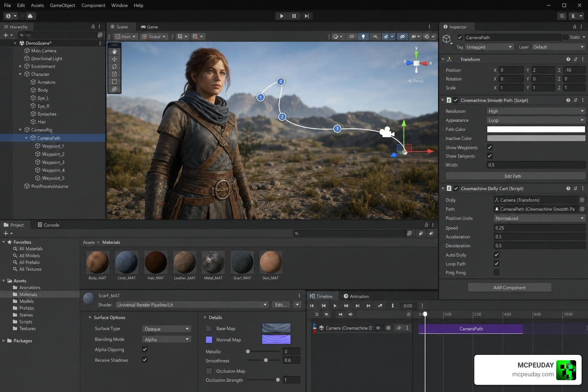Image resolution: width=588 pixels, height=392 pixels.
Task: Click the Add Component button
Action: point(510,287)
